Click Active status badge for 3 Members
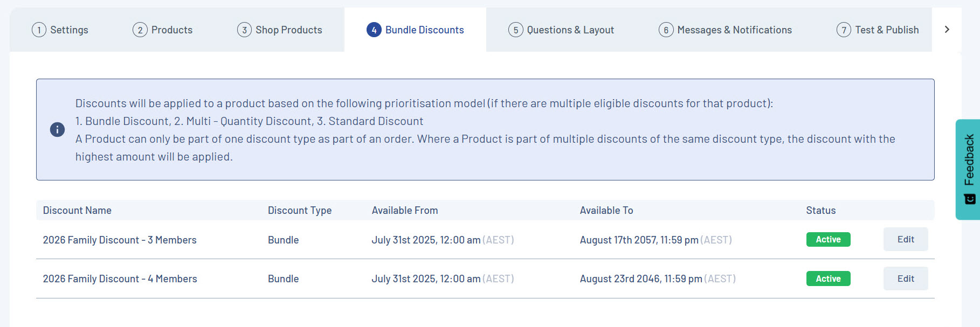The width and height of the screenshot is (980, 327). (828, 240)
